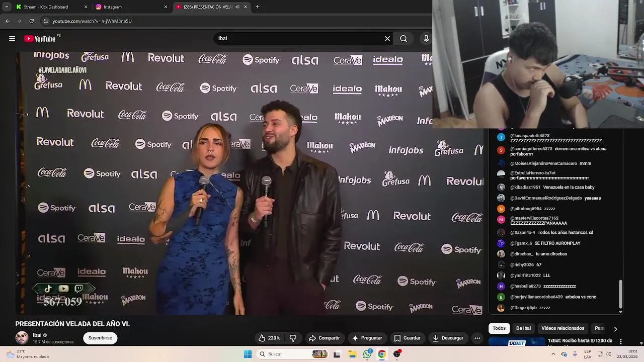This screenshot has height=362, width=644.
Task: Click chat user @Sazon4x-4
Action: coord(523,233)
